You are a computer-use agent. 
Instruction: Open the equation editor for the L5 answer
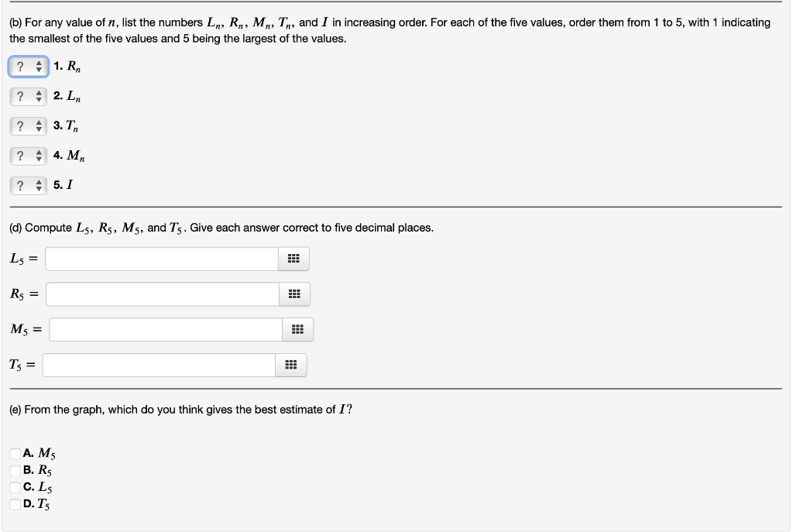tap(293, 258)
